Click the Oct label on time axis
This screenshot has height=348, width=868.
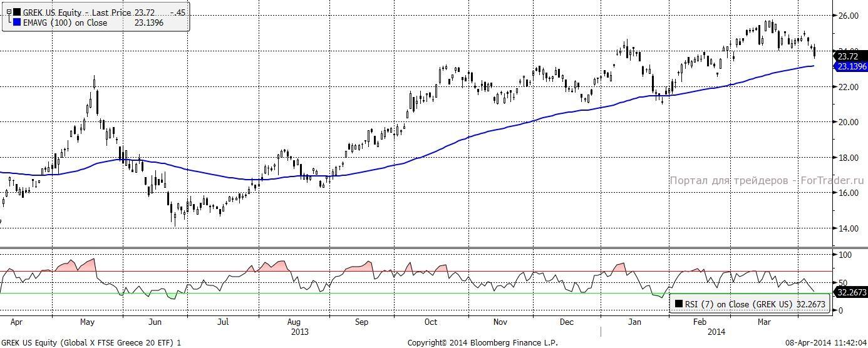(x=430, y=322)
